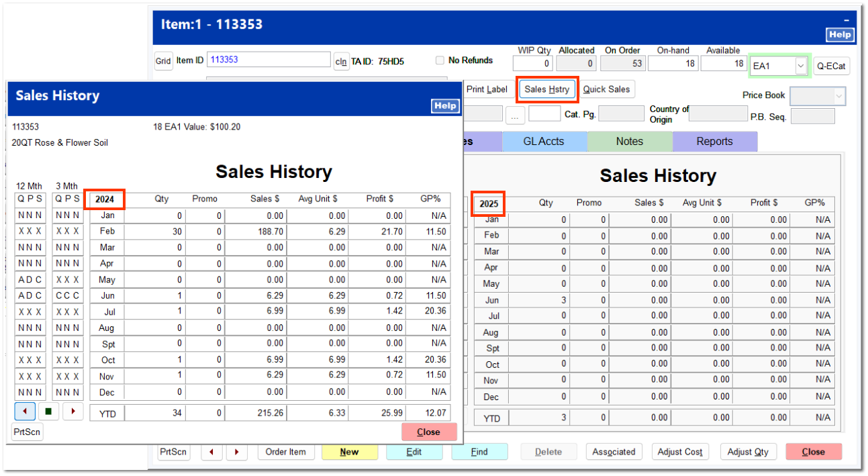Advance to the next year with the red arrow
Image resolution: width=868 pixels, height=476 pixels.
(72, 411)
